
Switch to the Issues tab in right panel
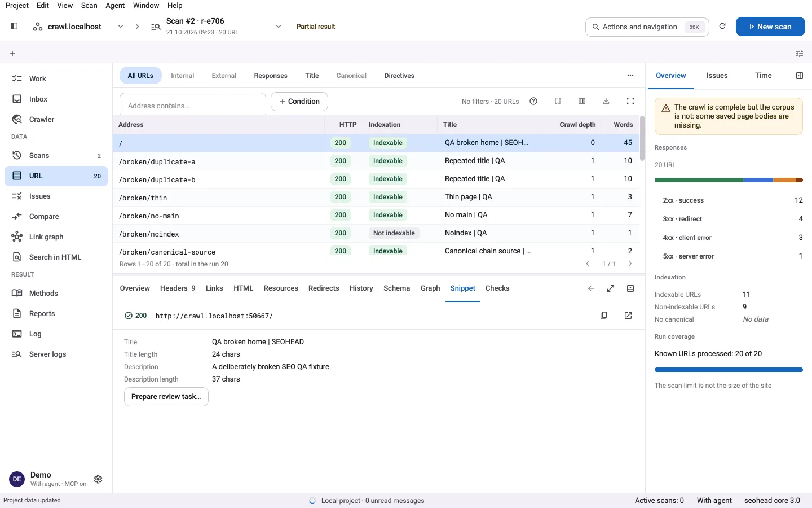(717, 76)
